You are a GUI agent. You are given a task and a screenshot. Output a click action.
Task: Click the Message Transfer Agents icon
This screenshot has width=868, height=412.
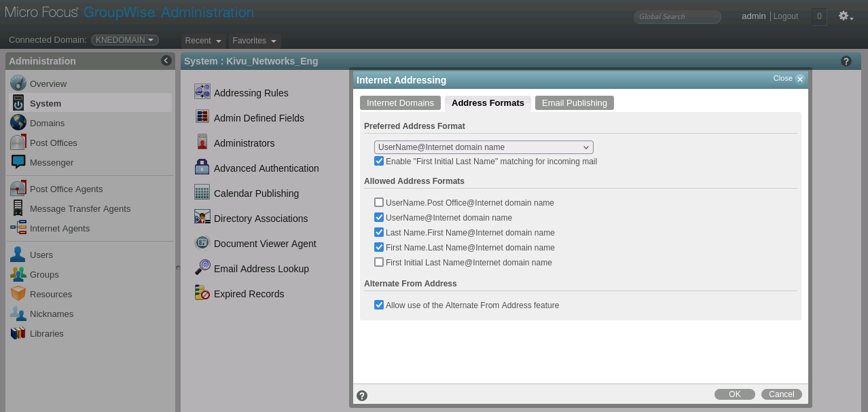coord(18,208)
